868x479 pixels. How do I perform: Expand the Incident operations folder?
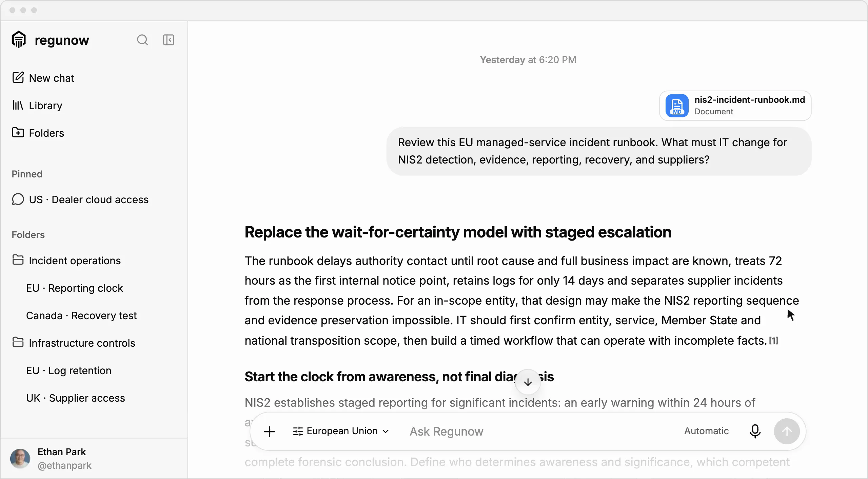point(66,261)
